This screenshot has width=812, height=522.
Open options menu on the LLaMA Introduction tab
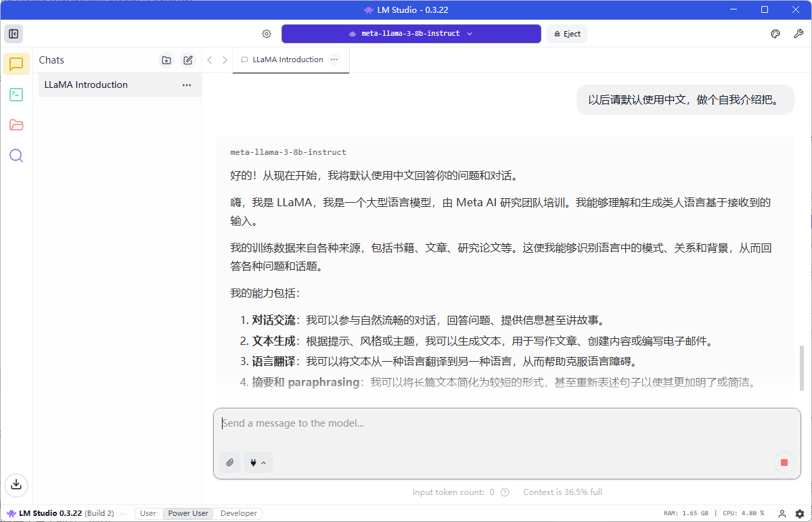(334, 60)
